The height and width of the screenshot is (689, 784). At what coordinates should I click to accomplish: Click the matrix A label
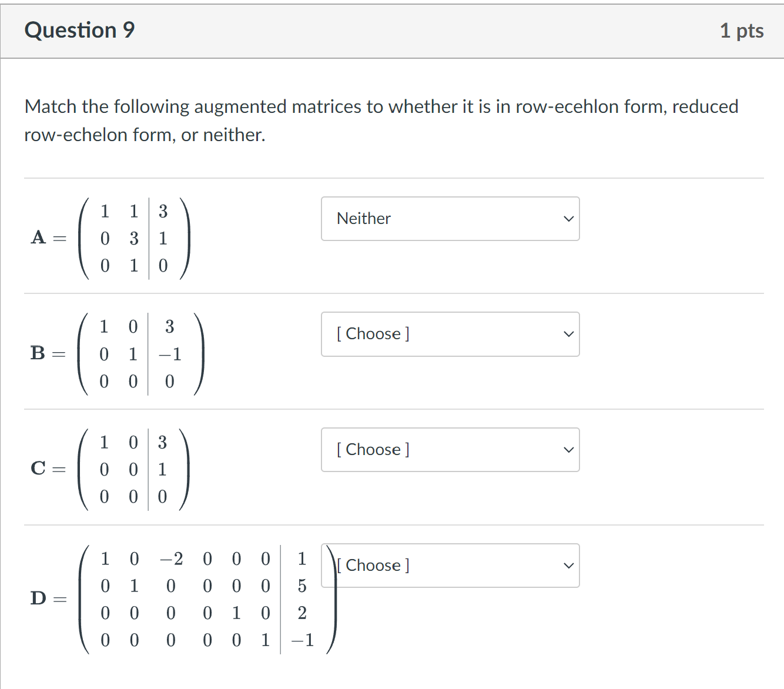tap(39, 238)
